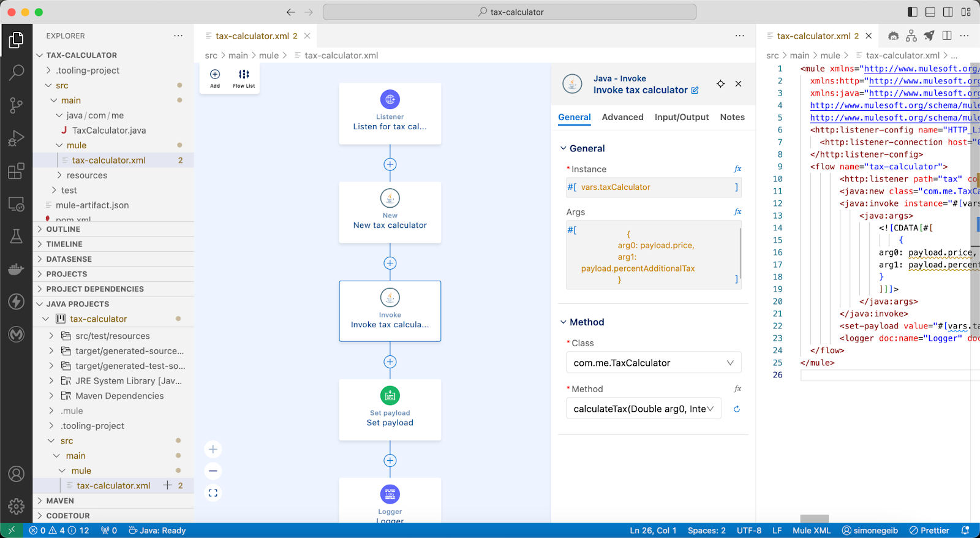Switch to the Input/Output tab

tap(682, 117)
